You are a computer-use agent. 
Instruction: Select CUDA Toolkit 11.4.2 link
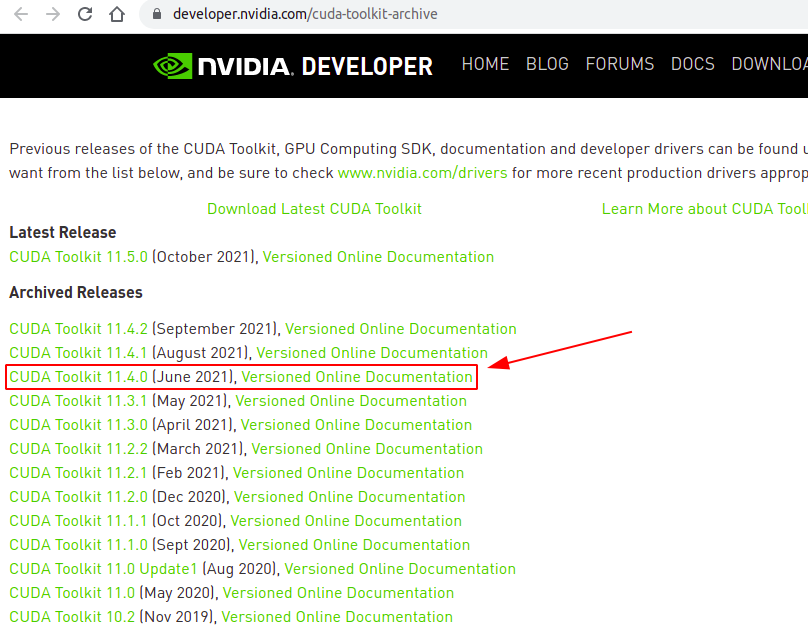(x=78, y=329)
